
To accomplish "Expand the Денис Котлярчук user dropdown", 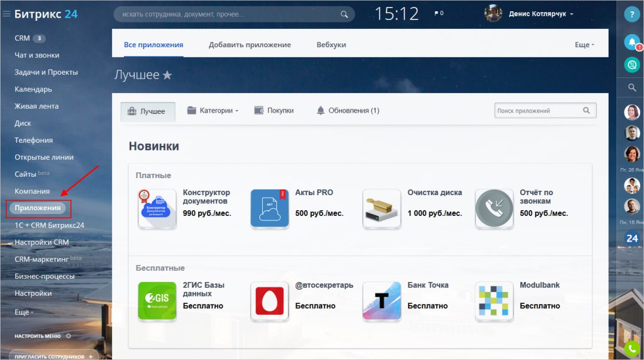I will [571, 14].
